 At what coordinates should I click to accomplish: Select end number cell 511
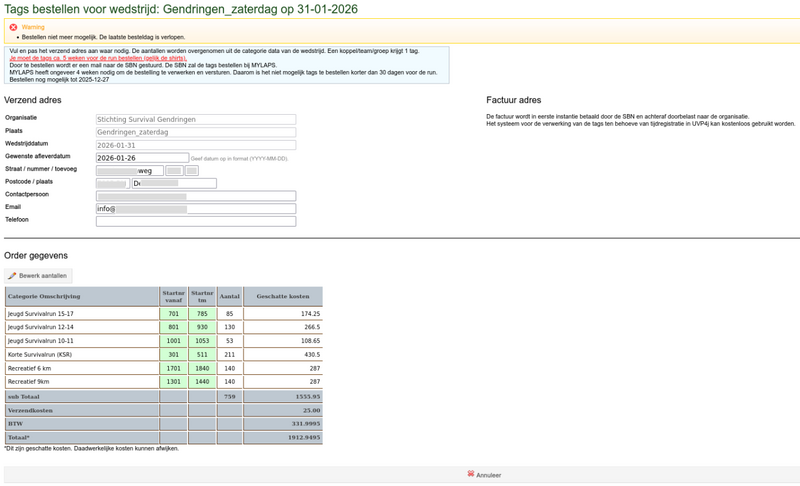click(x=202, y=354)
